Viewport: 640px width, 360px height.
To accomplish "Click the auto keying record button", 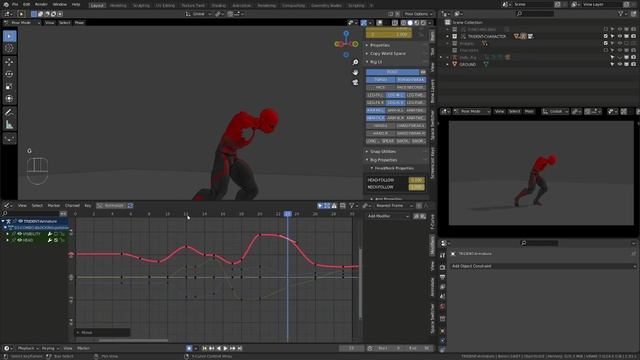I will click(x=189, y=348).
